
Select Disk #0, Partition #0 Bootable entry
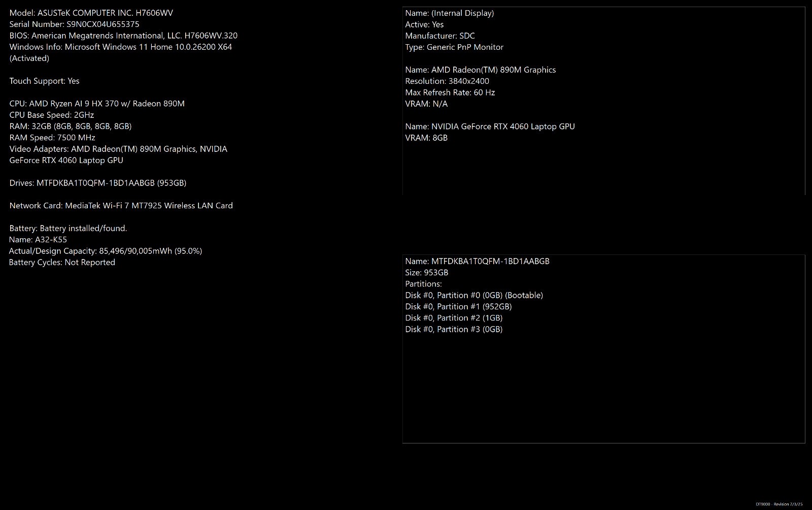coord(474,295)
